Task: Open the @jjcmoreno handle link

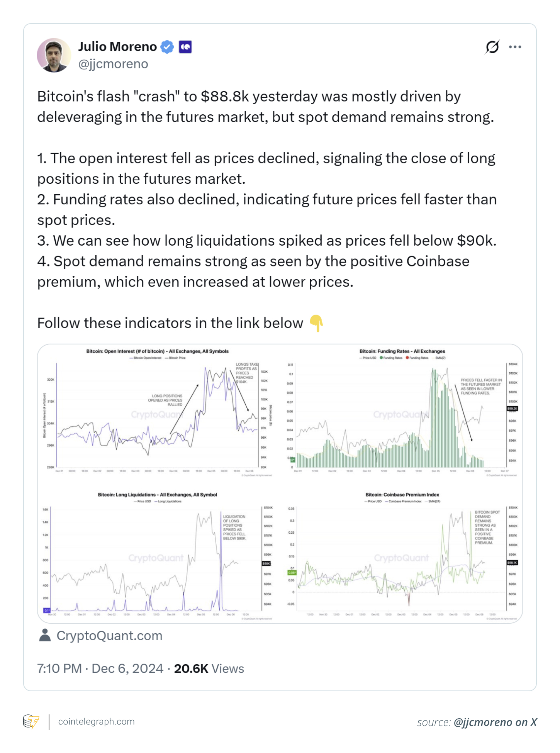Action: (x=112, y=64)
